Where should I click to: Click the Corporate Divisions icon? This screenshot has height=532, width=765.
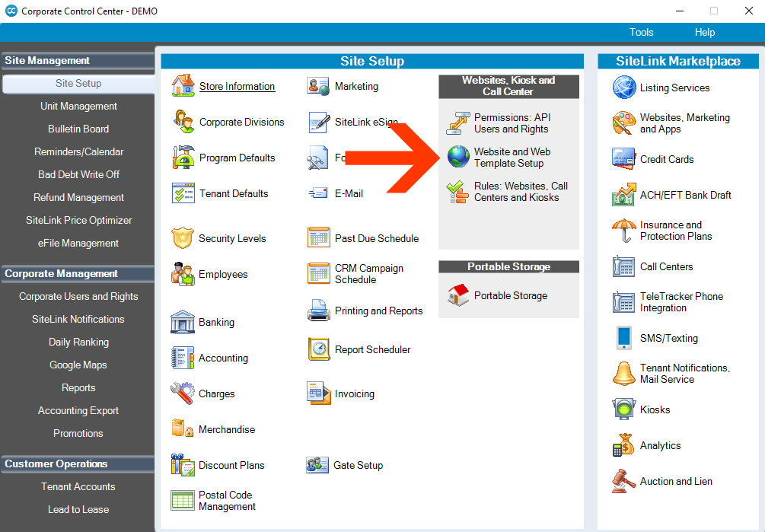pos(183,122)
